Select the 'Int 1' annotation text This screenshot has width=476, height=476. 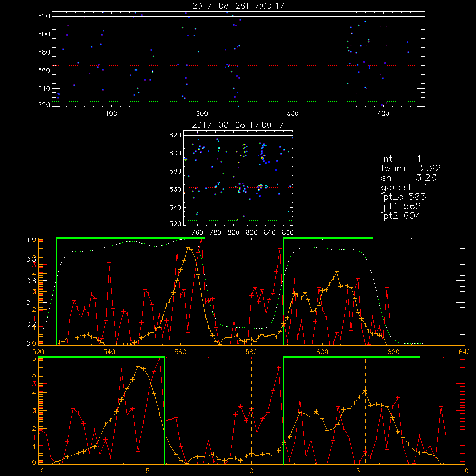pos(401,159)
